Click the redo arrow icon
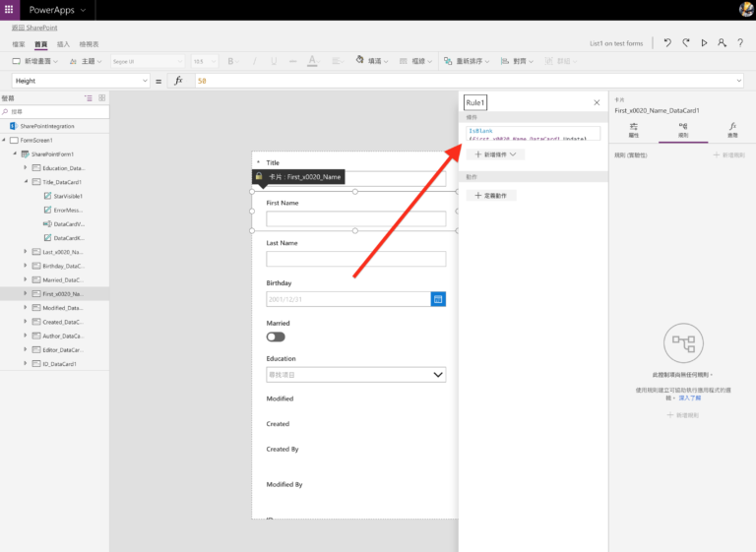Image resolution: width=756 pixels, height=552 pixels. tap(685, 43)
